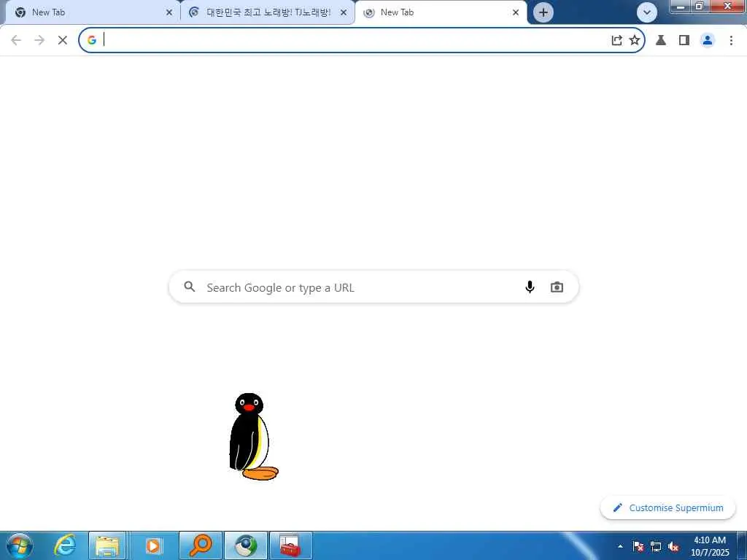Bookmark this tab with the star

tap(634, 41)
